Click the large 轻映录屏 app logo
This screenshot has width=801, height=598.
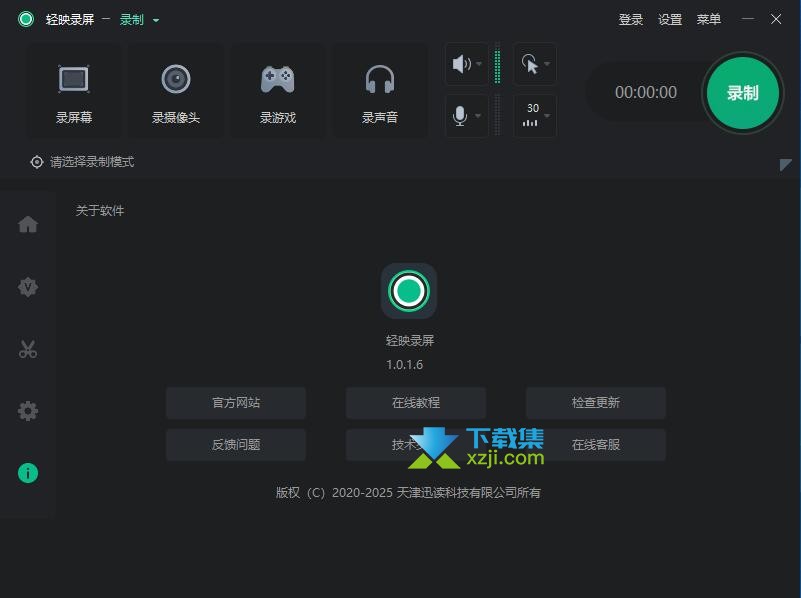pyautogui.click(x=409, y=291)
